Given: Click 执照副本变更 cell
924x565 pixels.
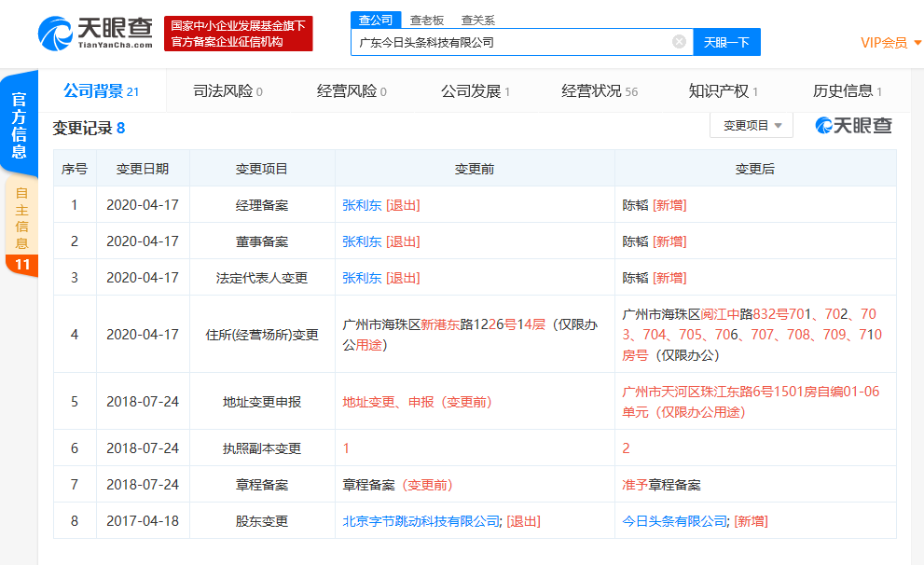Looking at the screenshot, I should [x=262, y=448].
